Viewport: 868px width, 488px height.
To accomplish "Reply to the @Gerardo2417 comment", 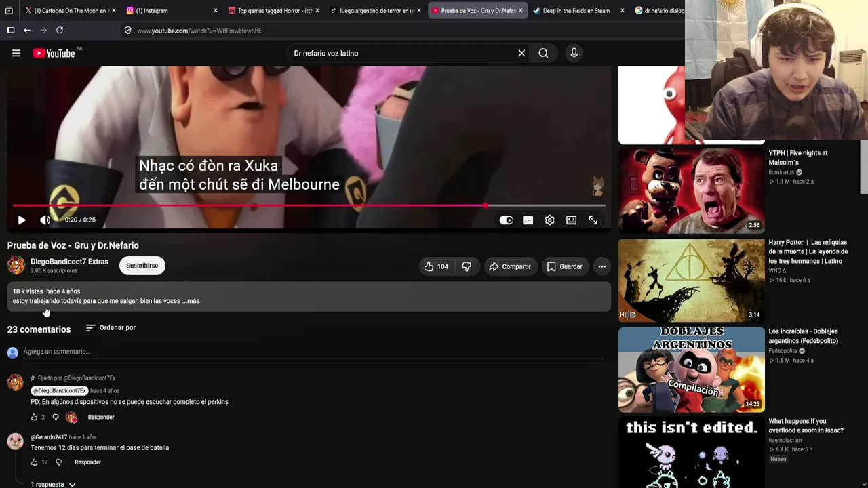I will click(87, 462).
